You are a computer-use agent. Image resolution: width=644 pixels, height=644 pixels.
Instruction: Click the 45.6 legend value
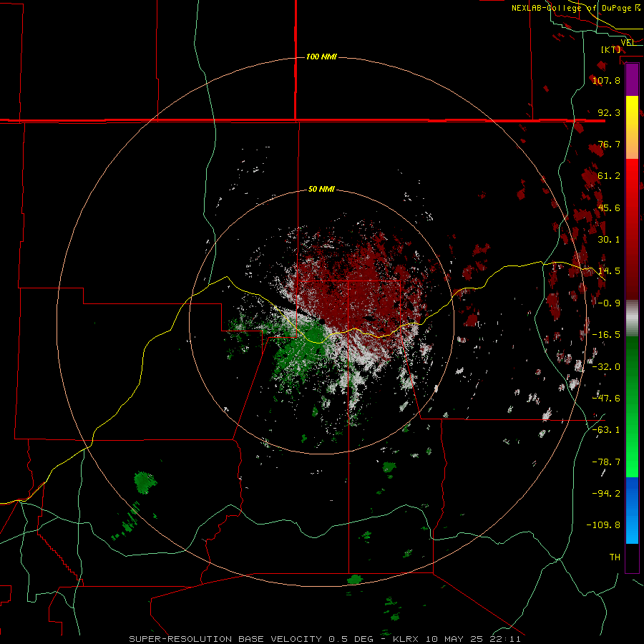click(609, 208)
